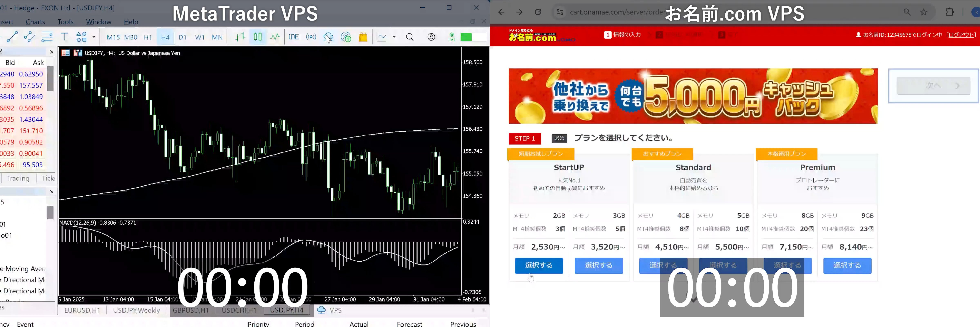Click the Navigator vertical scrollbar
The width and height of the screenshot is (980, 327).
(50, 212)
